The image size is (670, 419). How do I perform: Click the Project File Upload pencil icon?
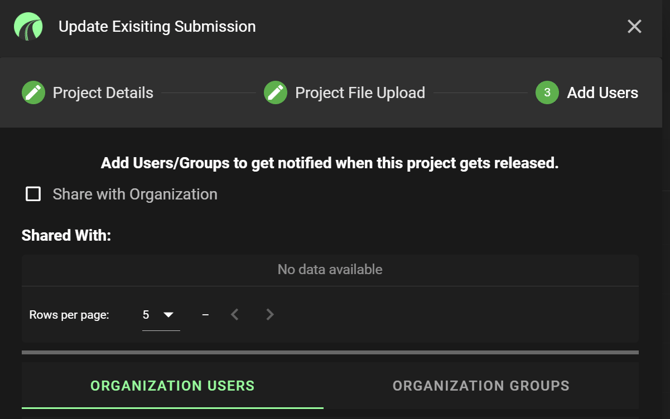(276, 93)
